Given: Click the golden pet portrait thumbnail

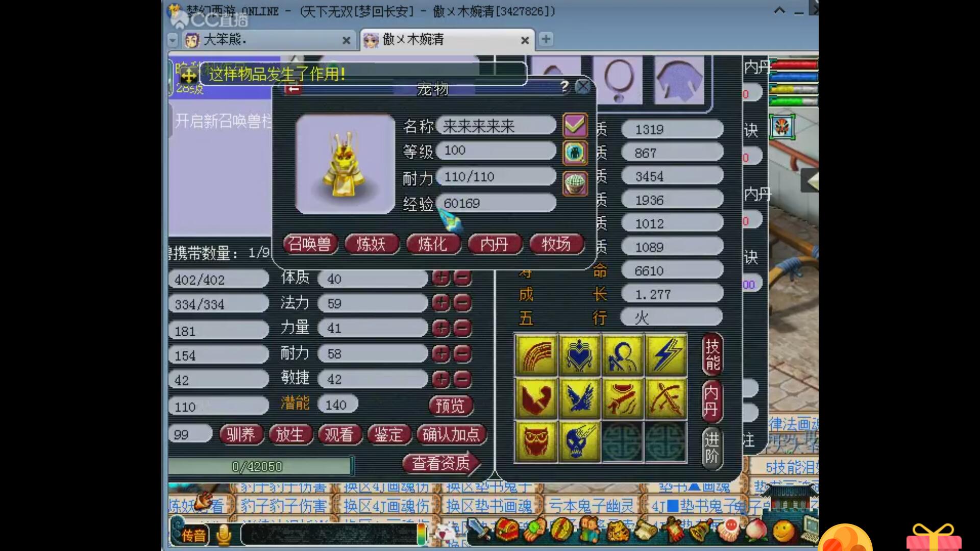Looking at the screenshot, I should click(x=345, y=164).
